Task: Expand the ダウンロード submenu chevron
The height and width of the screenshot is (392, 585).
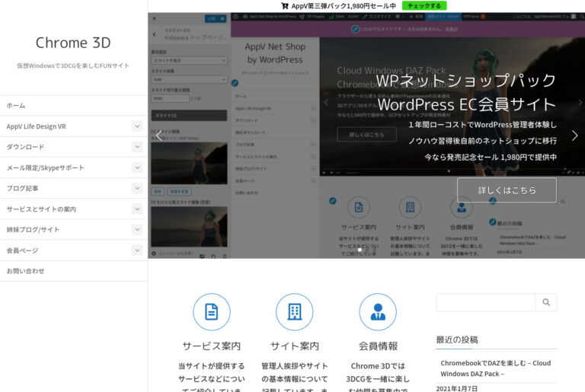Action: 137,147
